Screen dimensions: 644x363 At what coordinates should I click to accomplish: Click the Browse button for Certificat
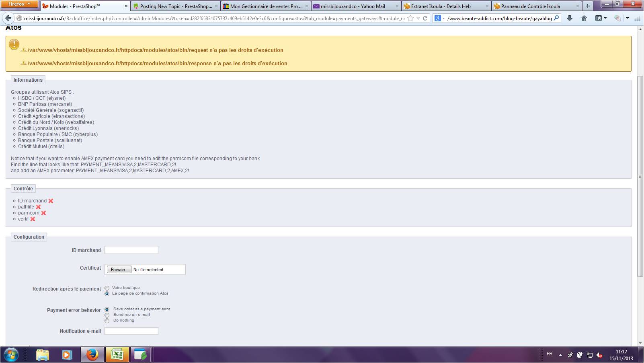coord(119,270)
